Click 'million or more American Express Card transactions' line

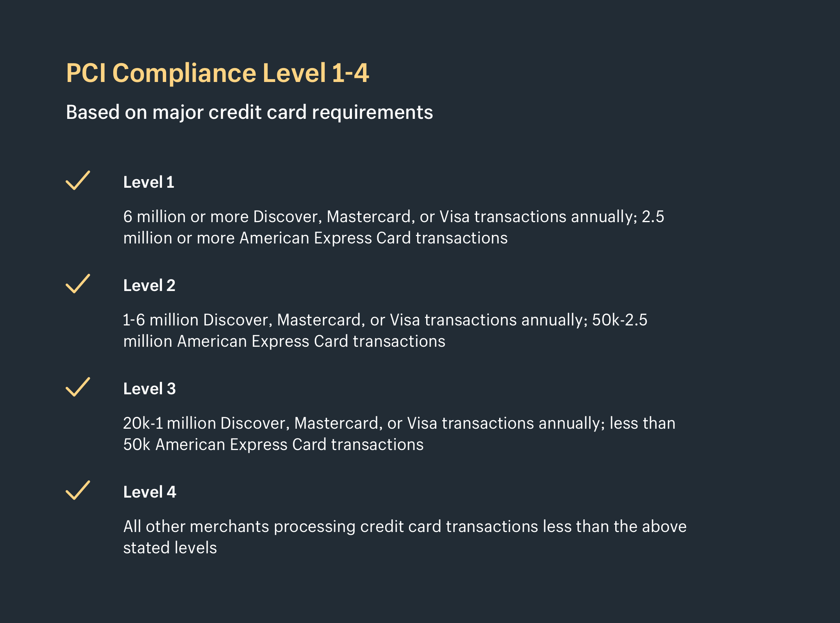pyautogui.click(x=315, y=238)
